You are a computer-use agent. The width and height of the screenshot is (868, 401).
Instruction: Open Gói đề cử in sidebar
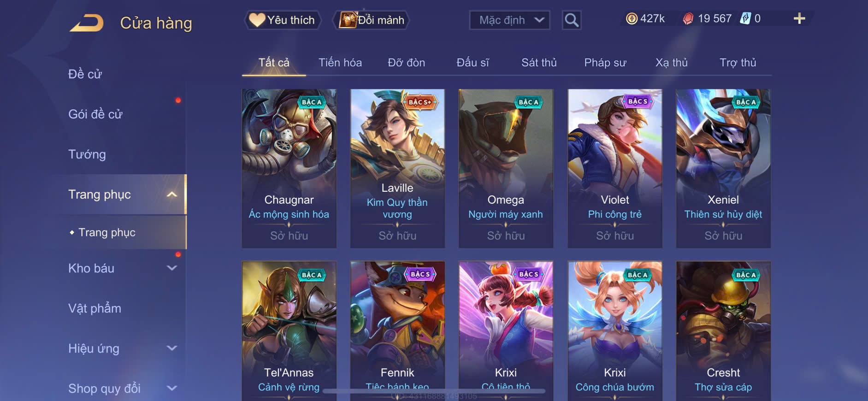pyautogui.click(x=95, y=114)
